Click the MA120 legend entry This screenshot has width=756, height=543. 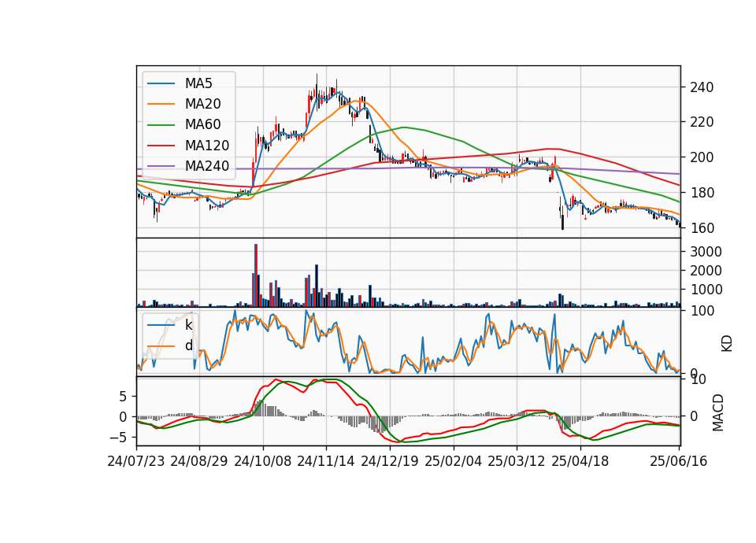[x=188, y=145]
